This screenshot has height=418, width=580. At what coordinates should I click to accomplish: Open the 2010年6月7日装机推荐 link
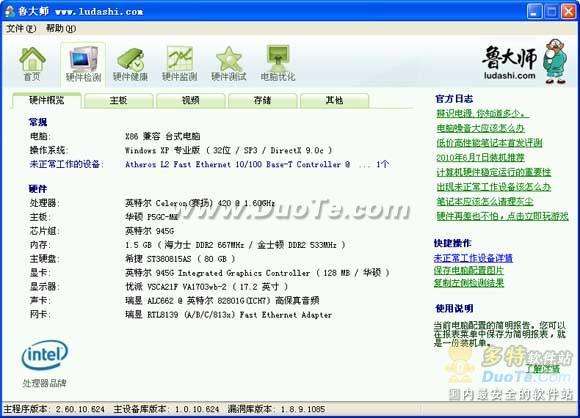point(480,158)
